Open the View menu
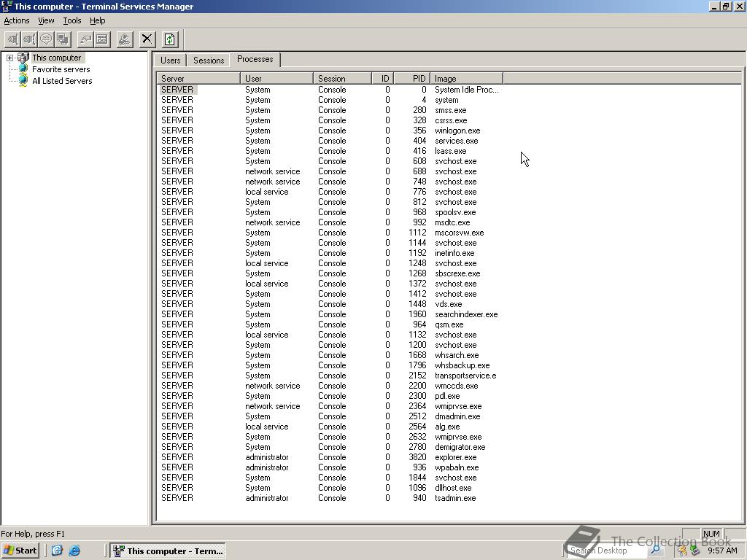Screen dimensions: 747x560 pos(46,20)
